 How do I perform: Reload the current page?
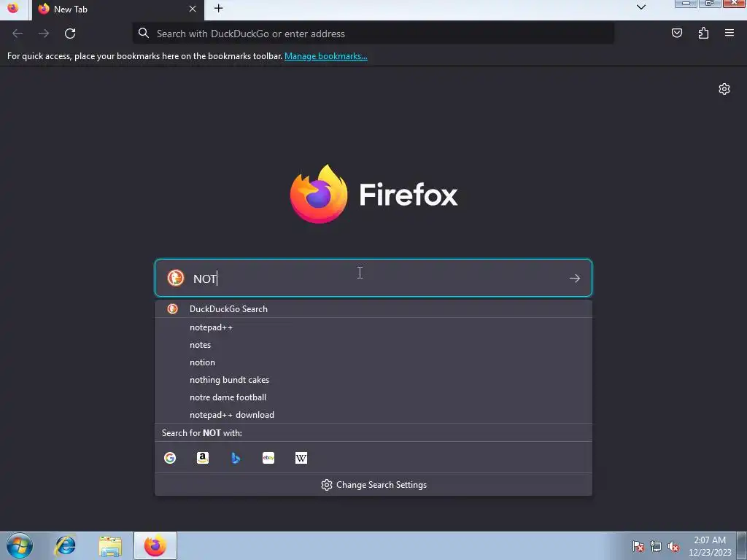point(70,34)
